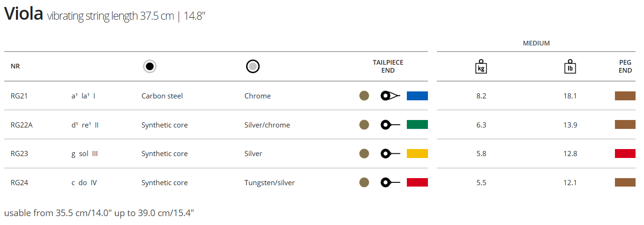Click the brown peg end swatch for RG21
This screenshot has width=644, height=225.
[x=625, y=96]
